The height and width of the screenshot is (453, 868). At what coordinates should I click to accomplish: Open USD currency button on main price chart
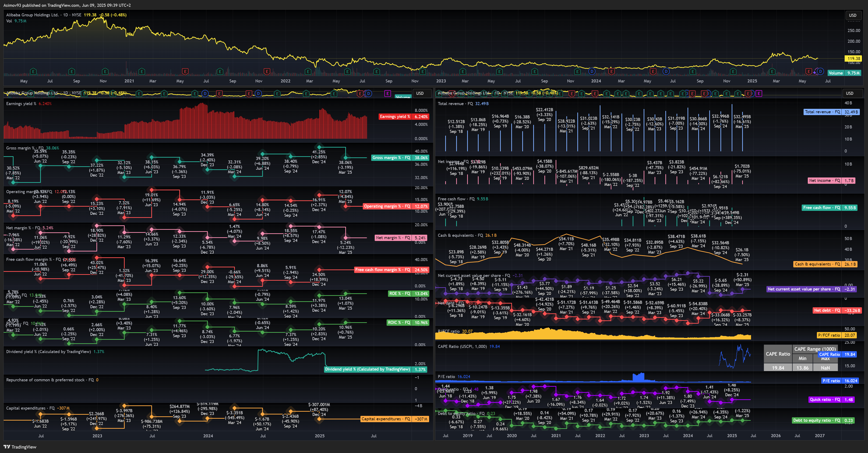[x=853, y=15]
